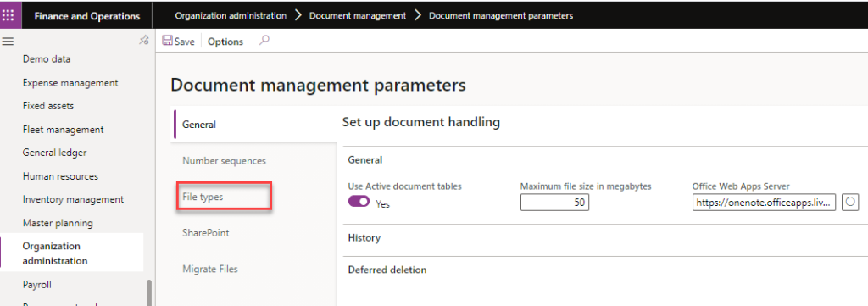Click Document management breadcrumb link
Image resolution: width=868 pixels, height=306 pixels.
[x=358, y=15]
